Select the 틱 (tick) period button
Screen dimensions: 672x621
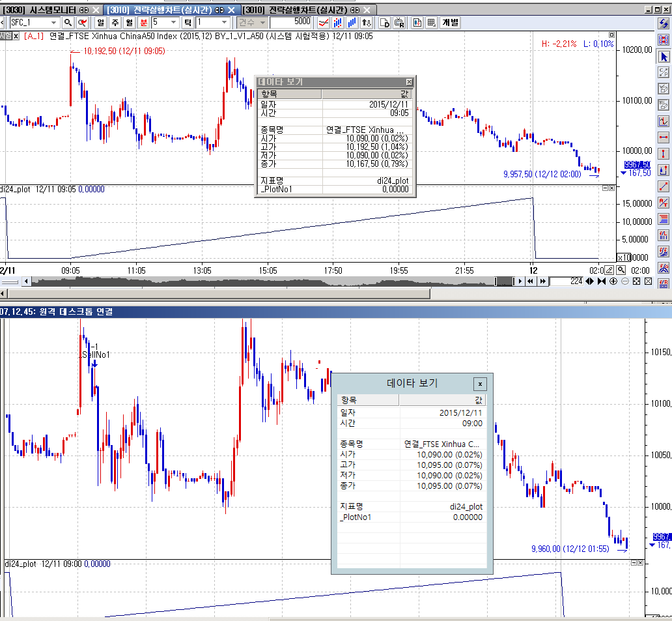pos(188,23)
